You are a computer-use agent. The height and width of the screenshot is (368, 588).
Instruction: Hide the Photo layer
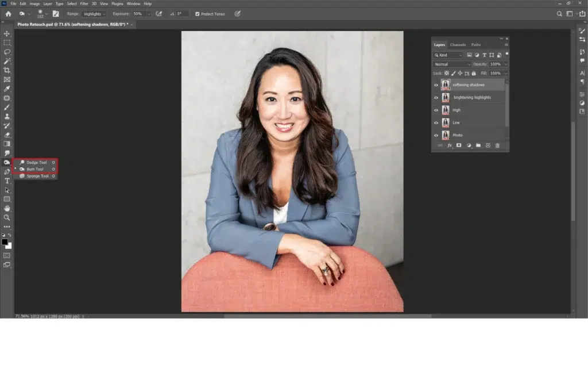point(436,135)
